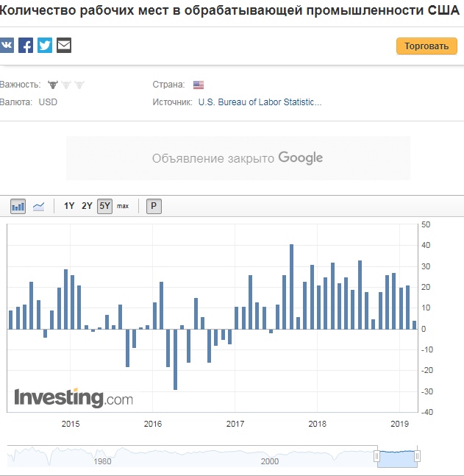Share on Facebook

(26, 46)
